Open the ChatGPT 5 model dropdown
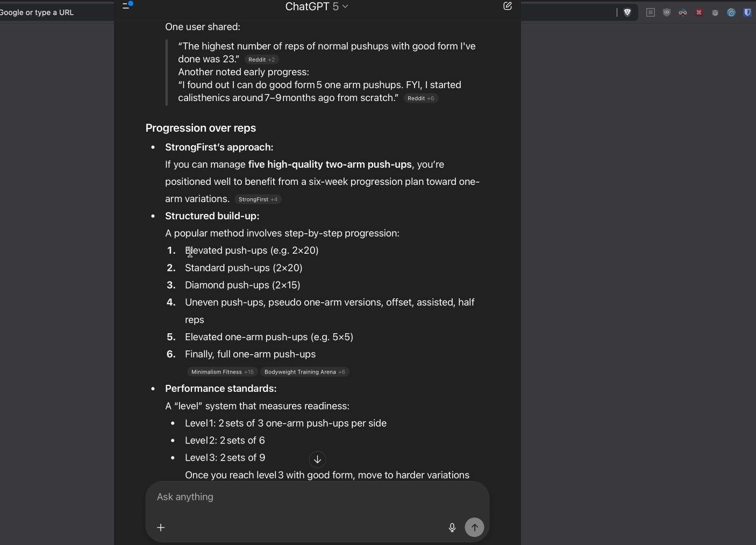756x545 pixels. [x=316, y=6]
